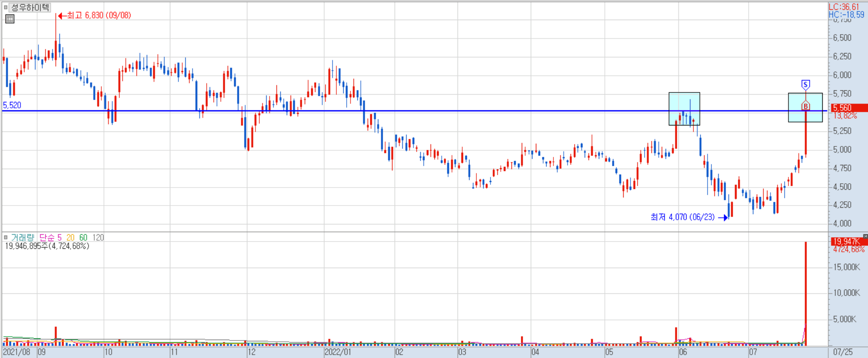The image size is (868, 358).
Task: Click the 2022/01 date axis label
Action: [x=338, y=352]
